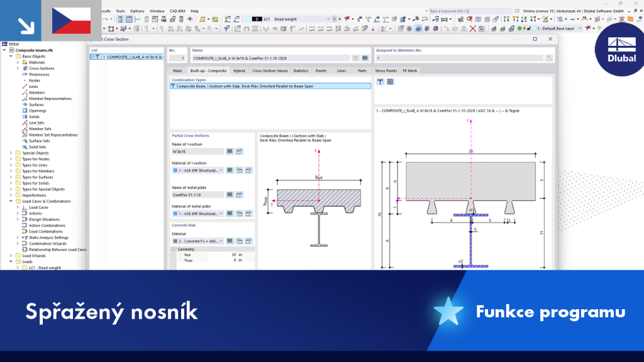The width and height of the screenshot is (644, 362).
Task: Open the Cross-Section Values tab
Action: (270, 70)
